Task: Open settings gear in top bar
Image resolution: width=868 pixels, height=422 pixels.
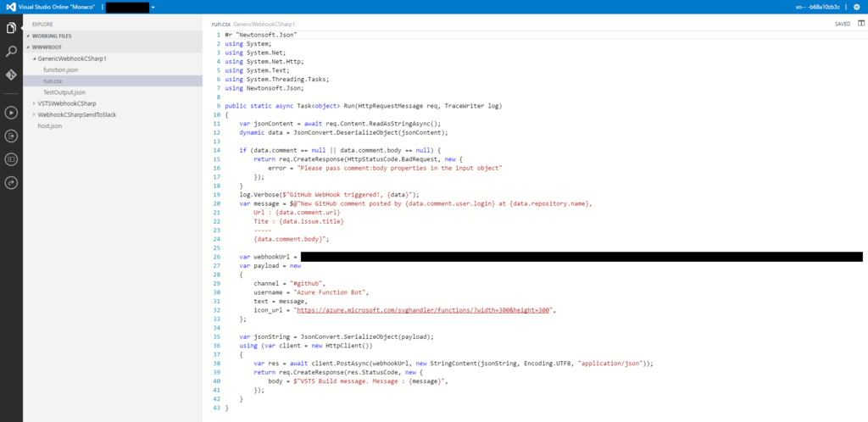Action: [x=857, y=7]
